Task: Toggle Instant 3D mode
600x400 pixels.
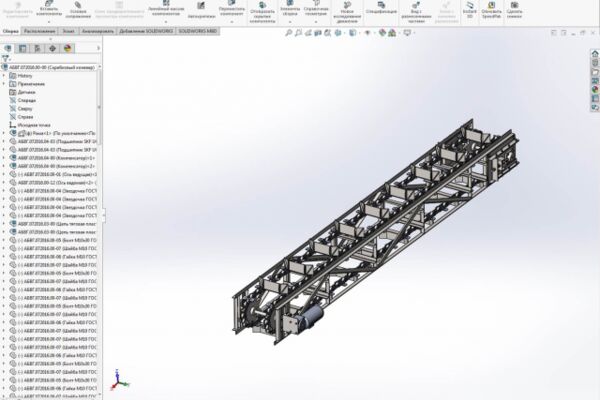Action: [470, 10]
